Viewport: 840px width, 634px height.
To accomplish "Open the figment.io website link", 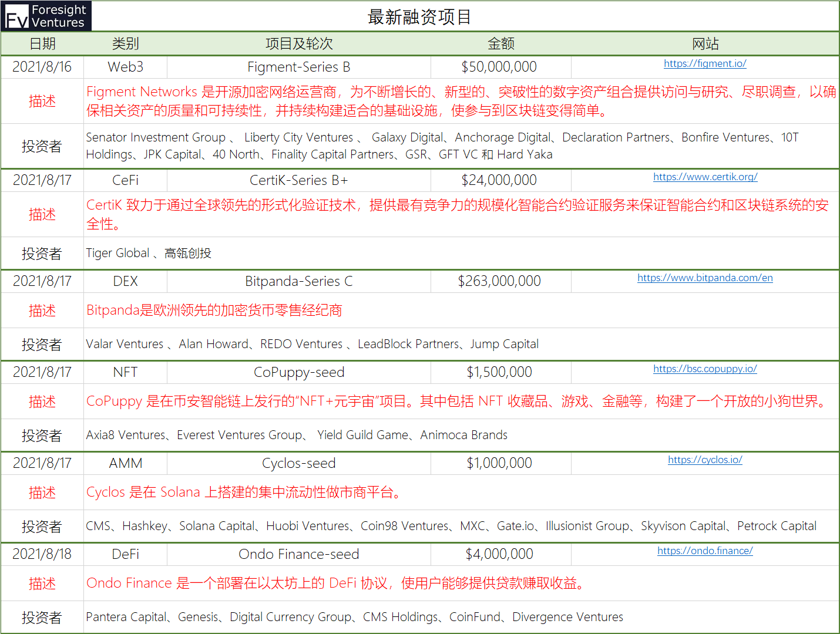I will tap(705, 63).
